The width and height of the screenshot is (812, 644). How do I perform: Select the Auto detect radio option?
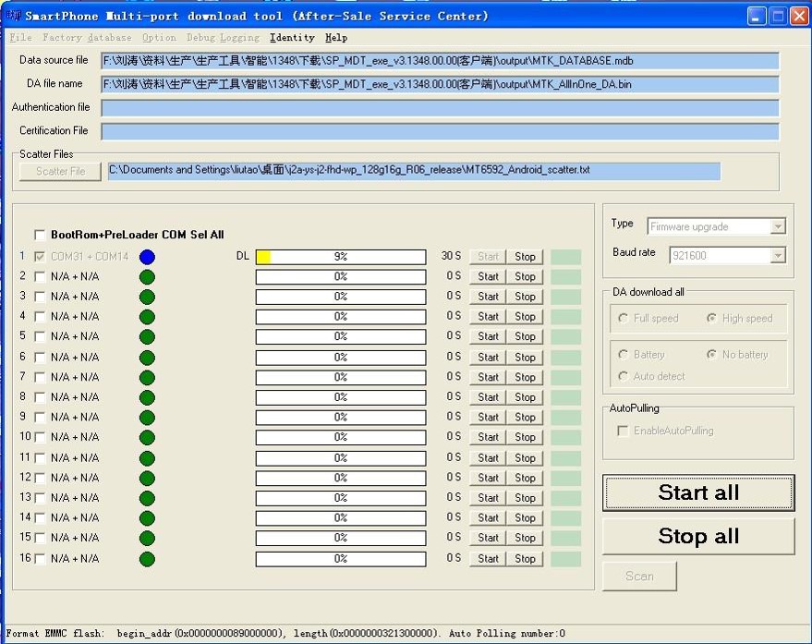pyautogui.click(x=623, y=376)
